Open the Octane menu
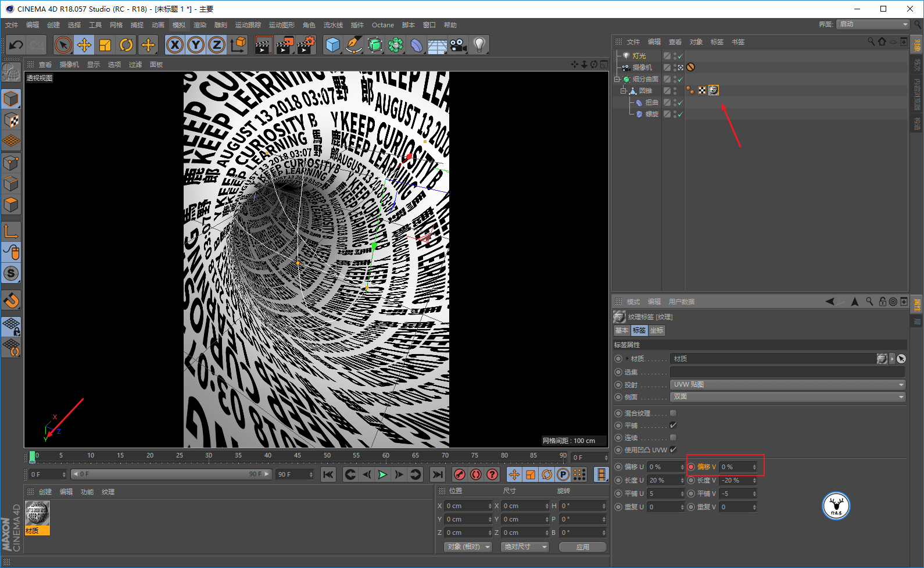Screen dimensions: 924x568 383,25
